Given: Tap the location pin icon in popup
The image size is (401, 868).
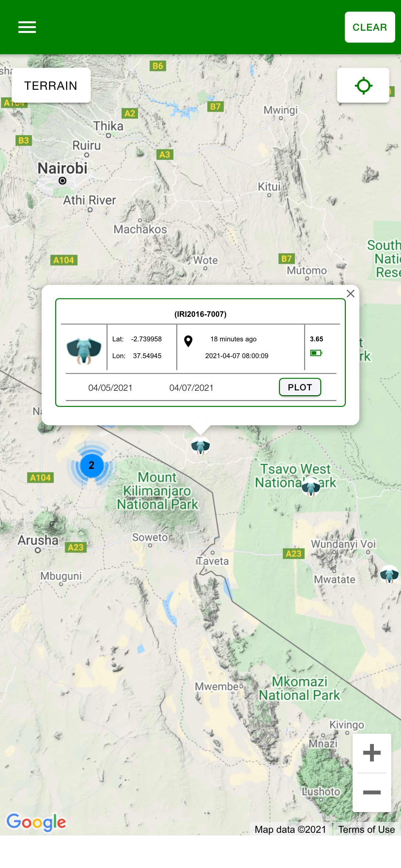Looking at the screenshot, I should point(188,341).
